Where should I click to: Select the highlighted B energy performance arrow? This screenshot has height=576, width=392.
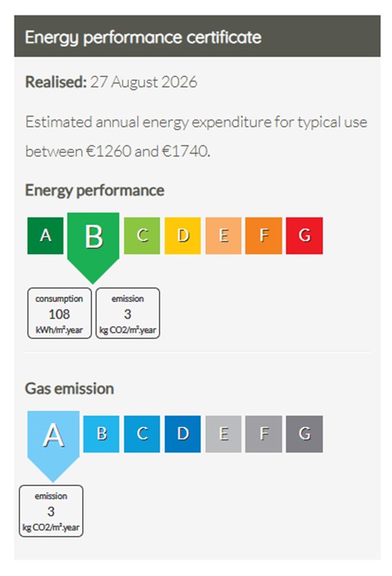(x=94, y=244)
